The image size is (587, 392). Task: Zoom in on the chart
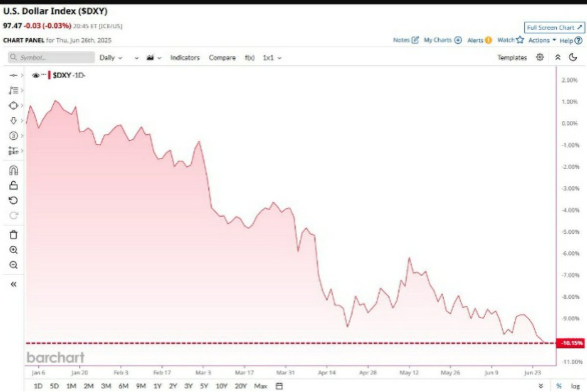click(14, 250)
